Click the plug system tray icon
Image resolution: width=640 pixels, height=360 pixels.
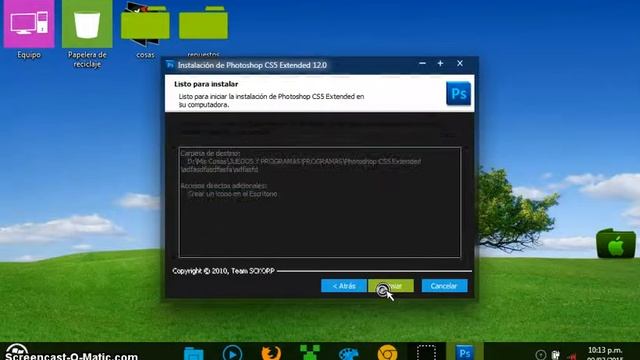556,355
